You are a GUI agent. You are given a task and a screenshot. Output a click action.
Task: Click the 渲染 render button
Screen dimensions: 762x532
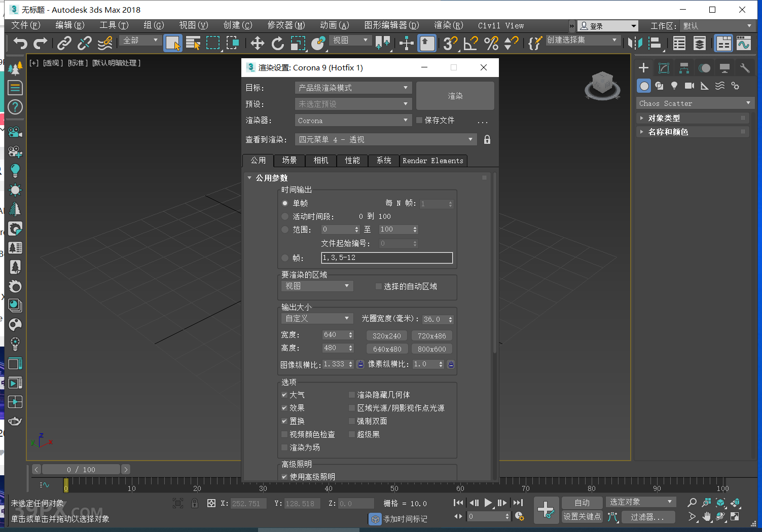[x=455, y=96]
